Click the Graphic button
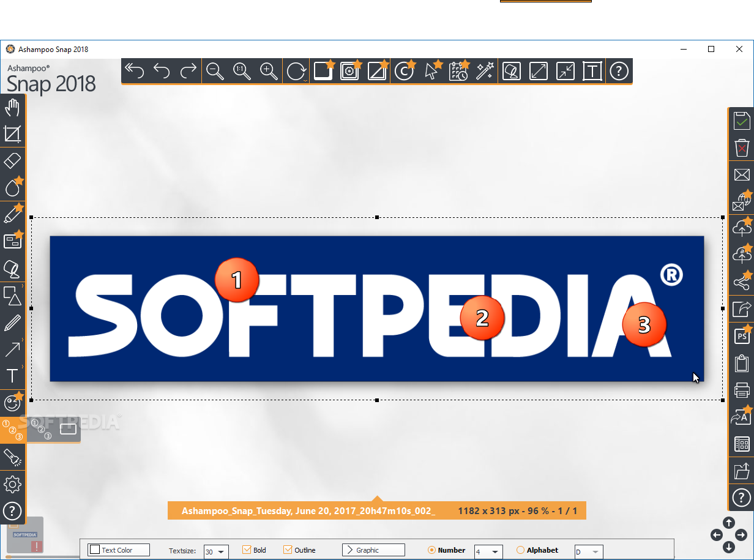This screenshot has width=754, height=560. coord(373,550)
